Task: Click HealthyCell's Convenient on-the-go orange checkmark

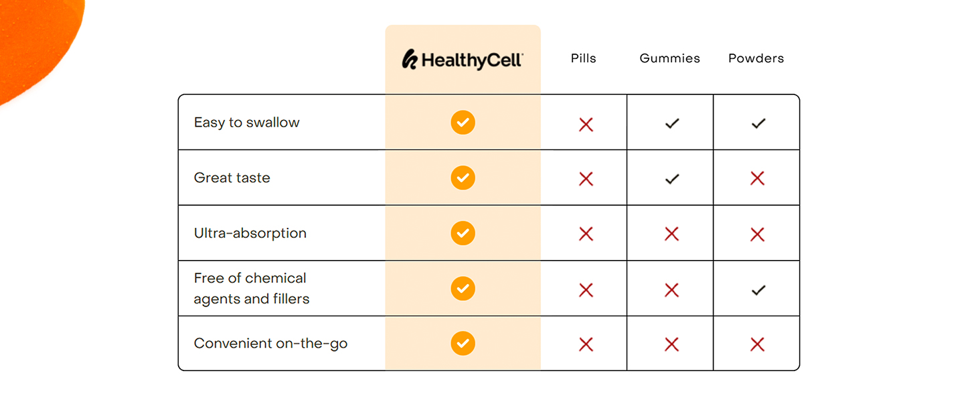Action: tap(463, 343)
